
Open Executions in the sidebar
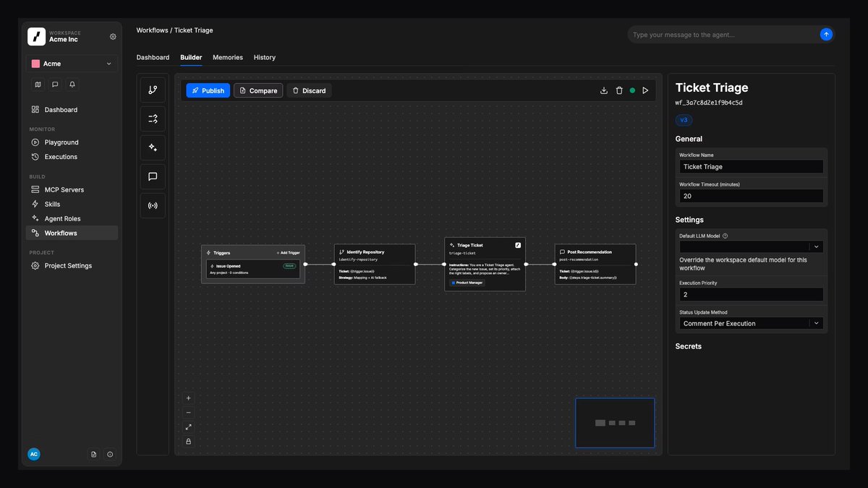(72, 157)
